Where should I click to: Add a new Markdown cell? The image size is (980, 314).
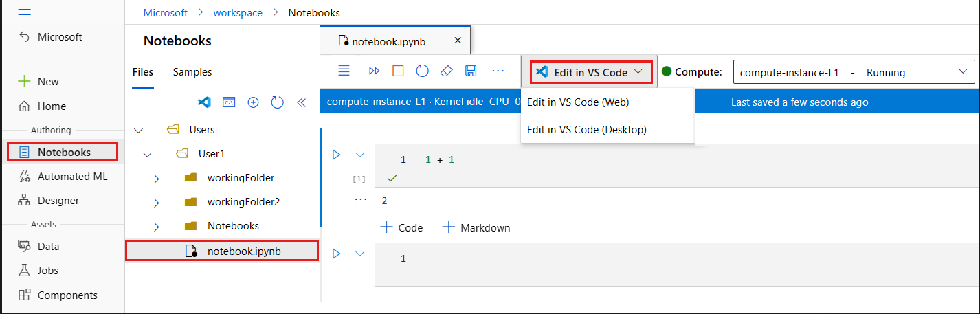pyautogui.click(x=476, y=227)
